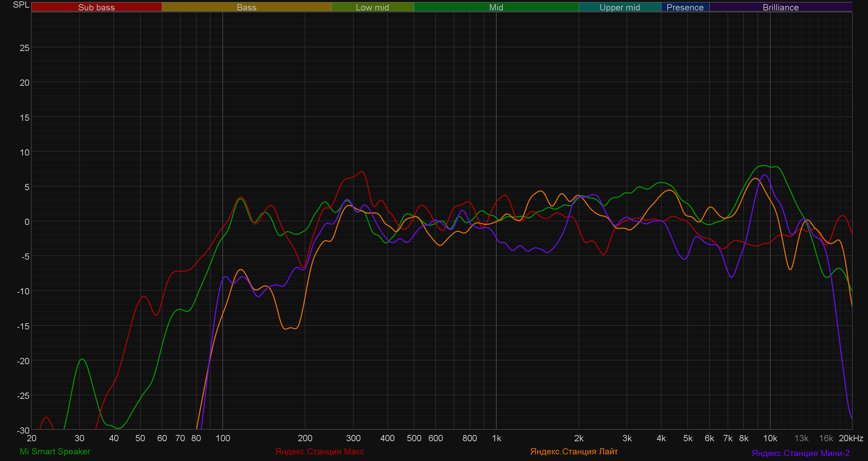868x461 pixels.
Task: Click the SPL axis label
Action: pos(21,5)
